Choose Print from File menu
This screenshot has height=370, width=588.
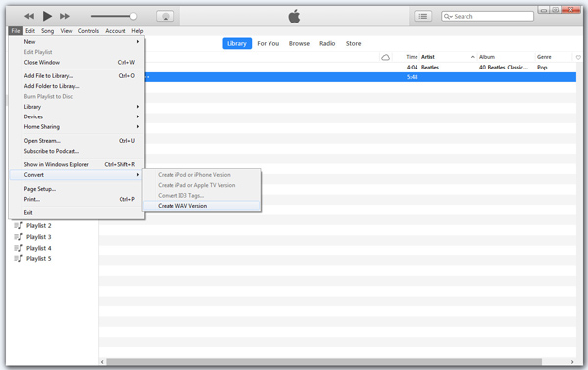pos(76,199)
